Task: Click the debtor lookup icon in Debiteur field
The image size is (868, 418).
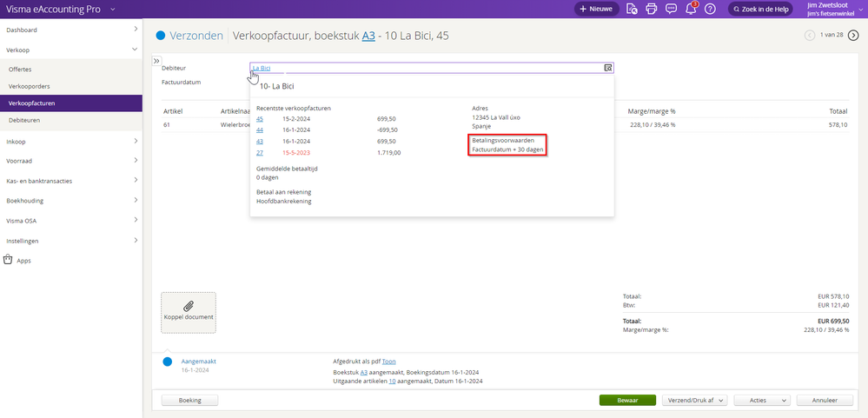Action: coord(608,68)
